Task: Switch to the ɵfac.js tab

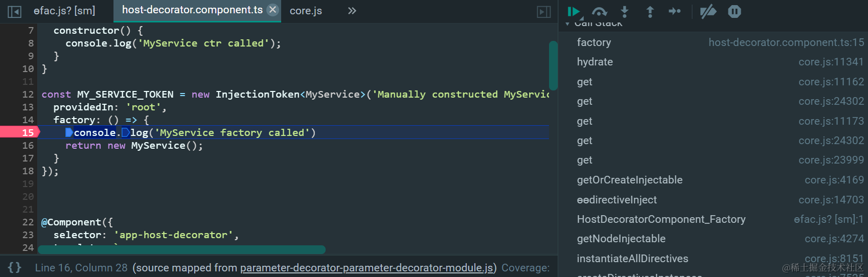Action: (64, 11)
